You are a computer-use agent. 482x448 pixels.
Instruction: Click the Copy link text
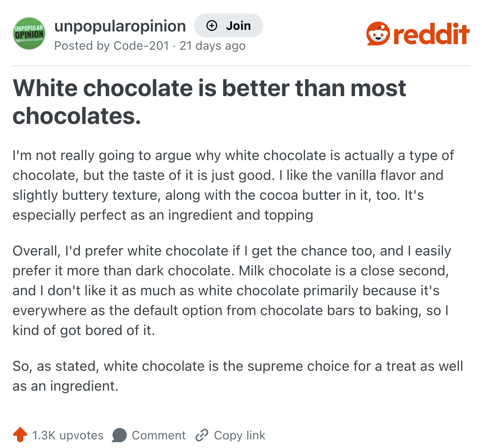(240, 435)
